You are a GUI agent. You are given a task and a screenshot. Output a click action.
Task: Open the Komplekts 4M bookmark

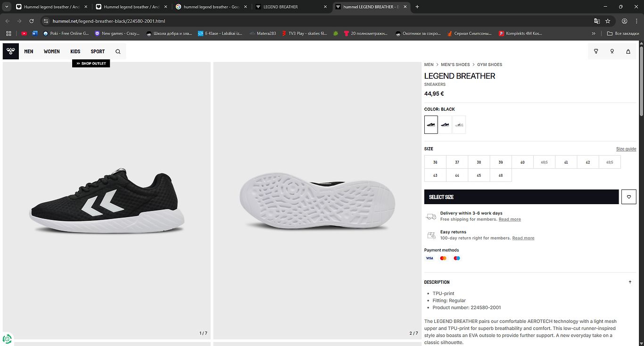click(520, 33)
